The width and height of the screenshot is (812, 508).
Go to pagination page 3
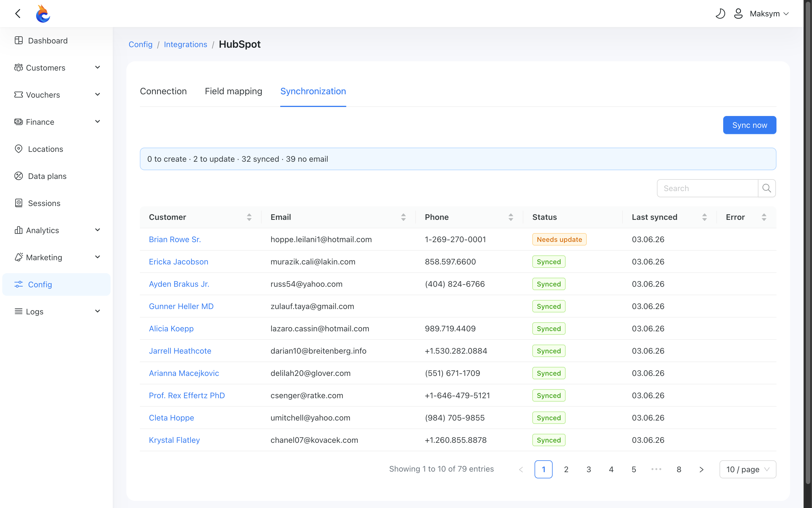pyautogui.click(x=588, y=469)
